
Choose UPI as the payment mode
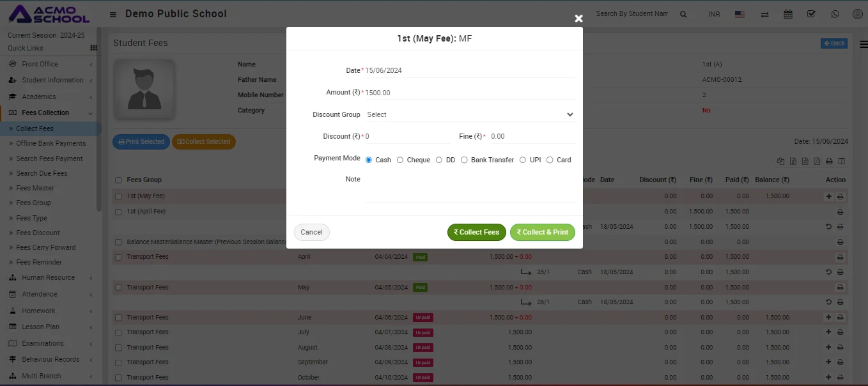[x=523, y=160]
